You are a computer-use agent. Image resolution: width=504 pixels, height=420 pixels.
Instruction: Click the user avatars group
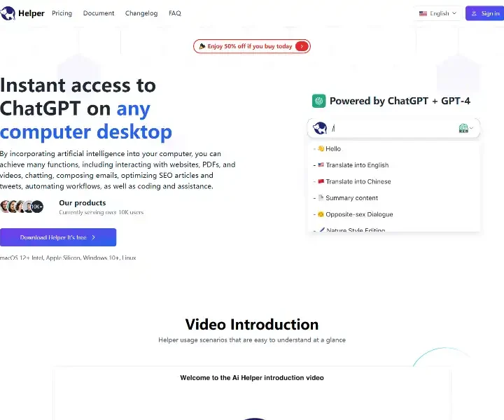click(22, 206)
